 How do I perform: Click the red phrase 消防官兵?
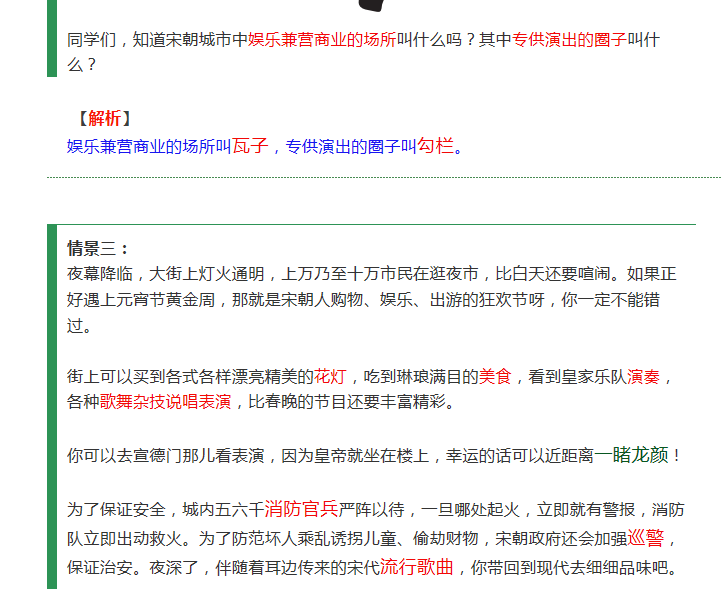302,509
